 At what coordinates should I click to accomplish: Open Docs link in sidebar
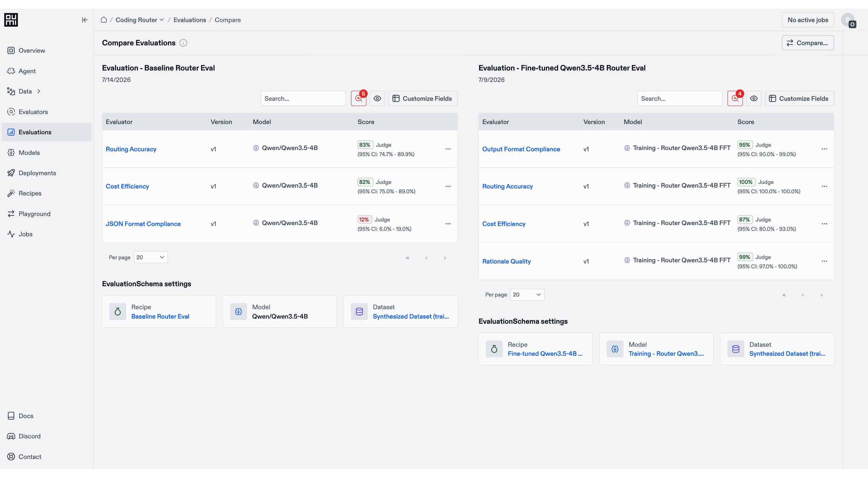point(47,416)
